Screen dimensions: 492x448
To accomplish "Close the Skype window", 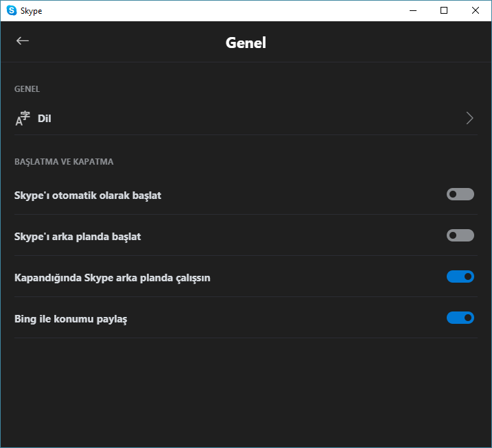I will tap(475, 11).
